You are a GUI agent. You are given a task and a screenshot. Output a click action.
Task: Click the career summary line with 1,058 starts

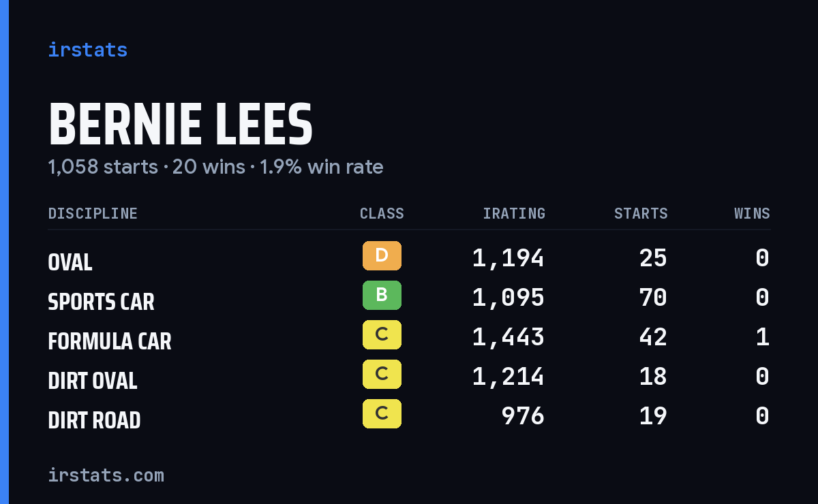(x=215, y=167)
